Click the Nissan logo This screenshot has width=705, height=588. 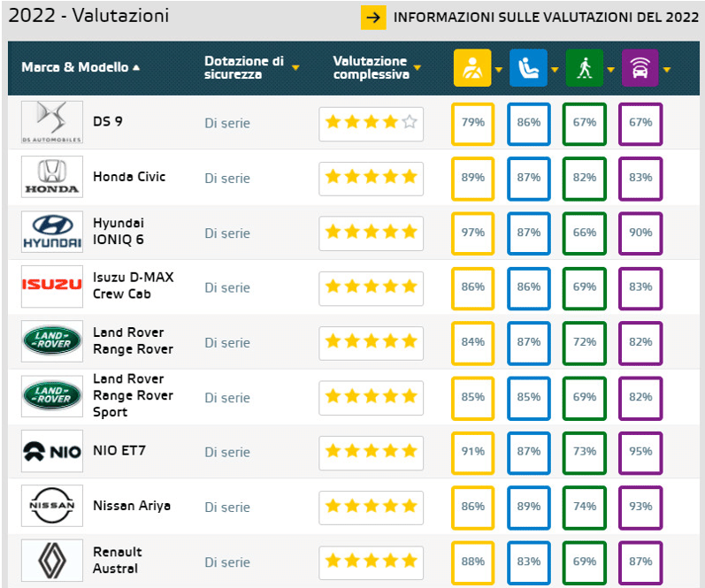pos(52,506)
